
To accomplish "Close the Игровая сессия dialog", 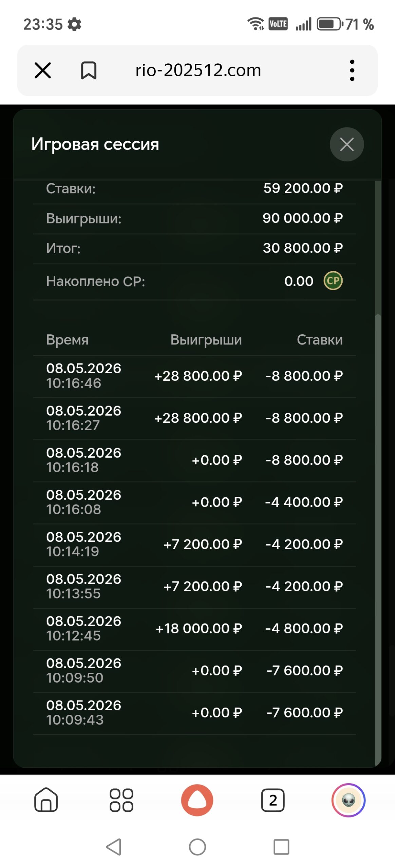I will pyautogui.click(x=346, y=144).
